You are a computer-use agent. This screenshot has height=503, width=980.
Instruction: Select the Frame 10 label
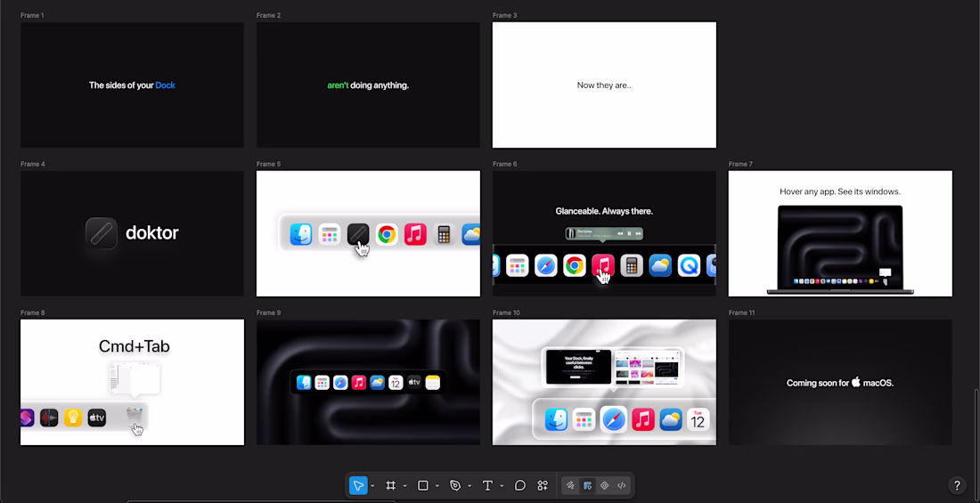(x=506, y=312)
